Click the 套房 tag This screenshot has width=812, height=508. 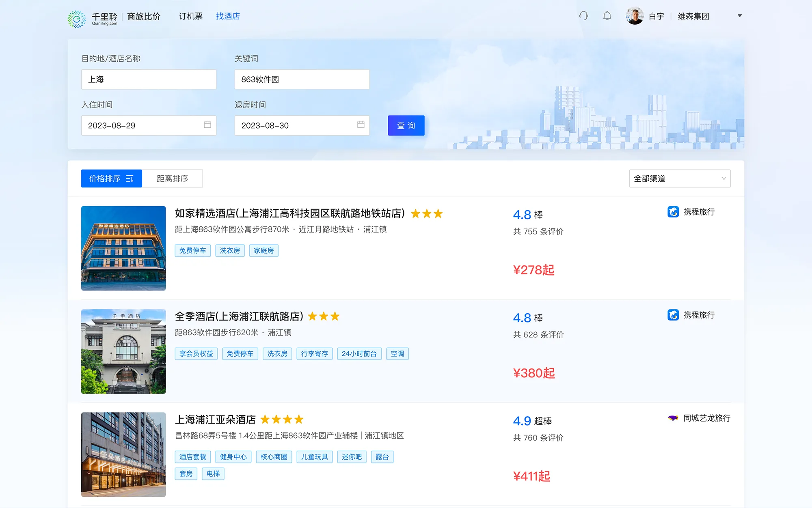tap(186, 474)
